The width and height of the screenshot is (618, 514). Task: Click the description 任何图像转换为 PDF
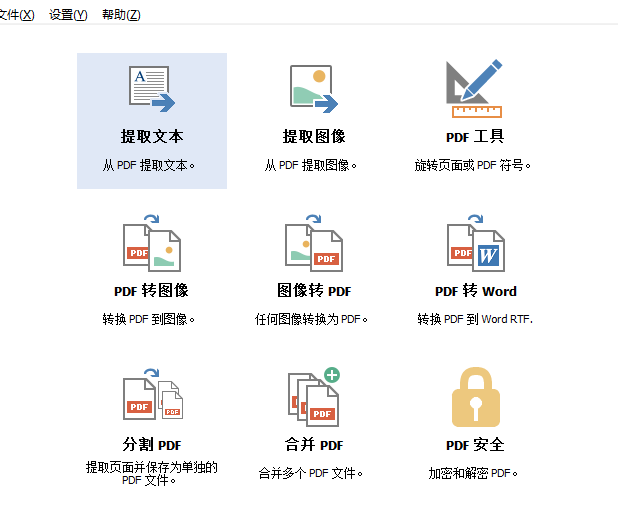(x=312, y=319)
